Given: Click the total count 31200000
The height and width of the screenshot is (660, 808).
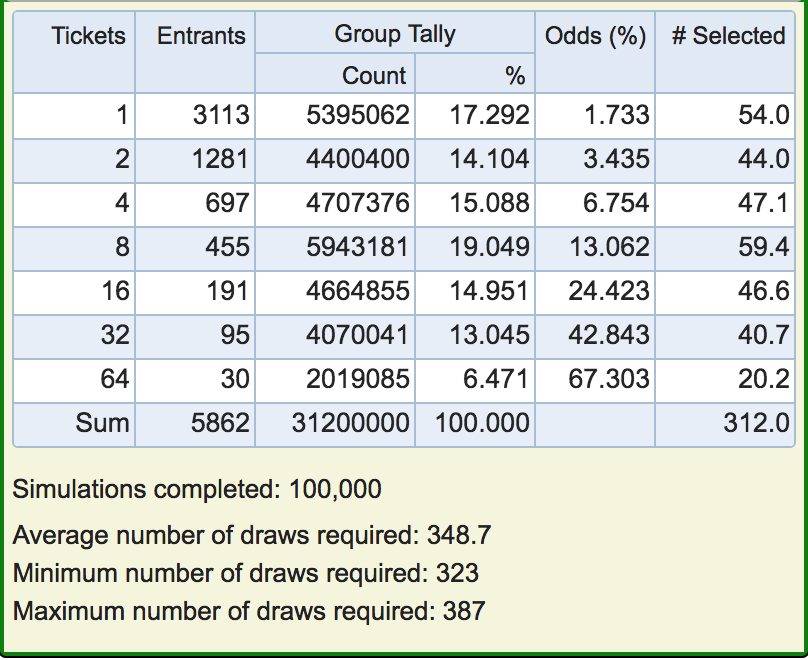Looking at the screenshot, I should point(350,423).
